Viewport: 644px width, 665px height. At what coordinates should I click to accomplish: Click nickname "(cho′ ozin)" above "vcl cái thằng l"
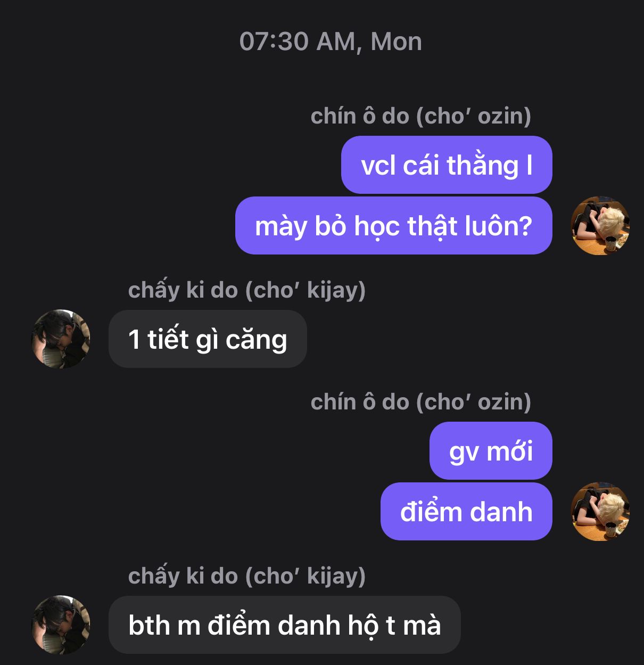474,116
